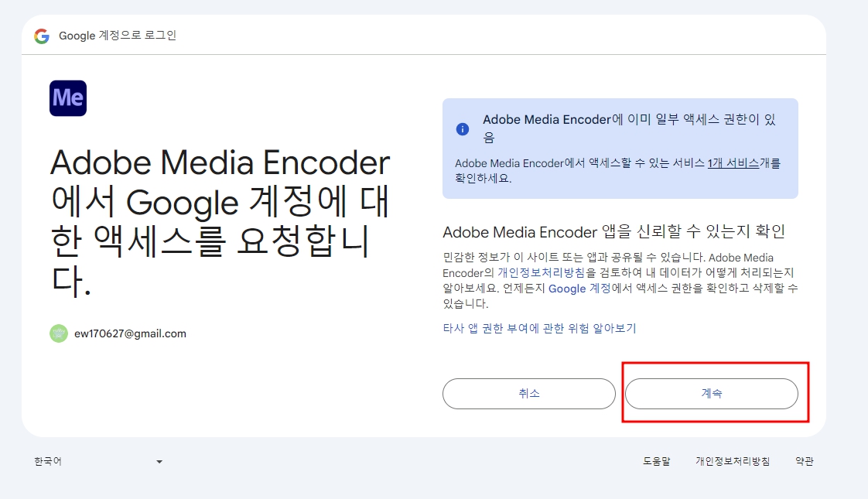Open the 약관 footer link

pyautogui.click(x=805, y=461)
